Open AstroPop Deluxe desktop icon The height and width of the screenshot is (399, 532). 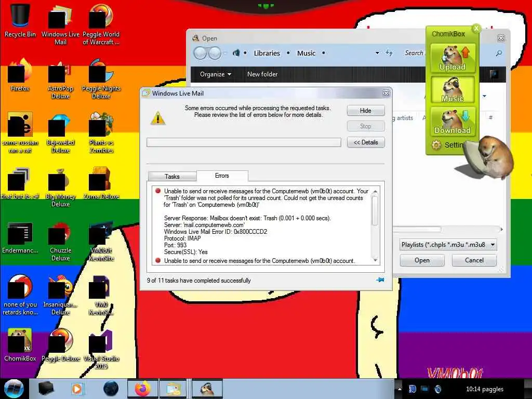[x=60, y=79]
